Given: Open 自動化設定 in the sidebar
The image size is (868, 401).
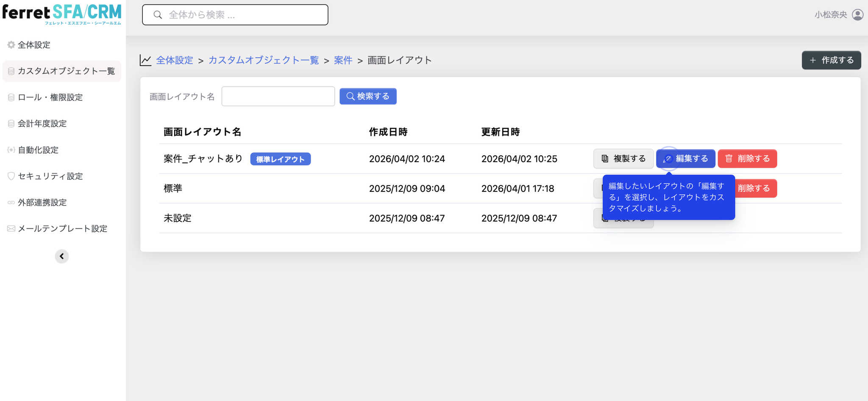Looking at the screenshot, I should coord(62,150).
